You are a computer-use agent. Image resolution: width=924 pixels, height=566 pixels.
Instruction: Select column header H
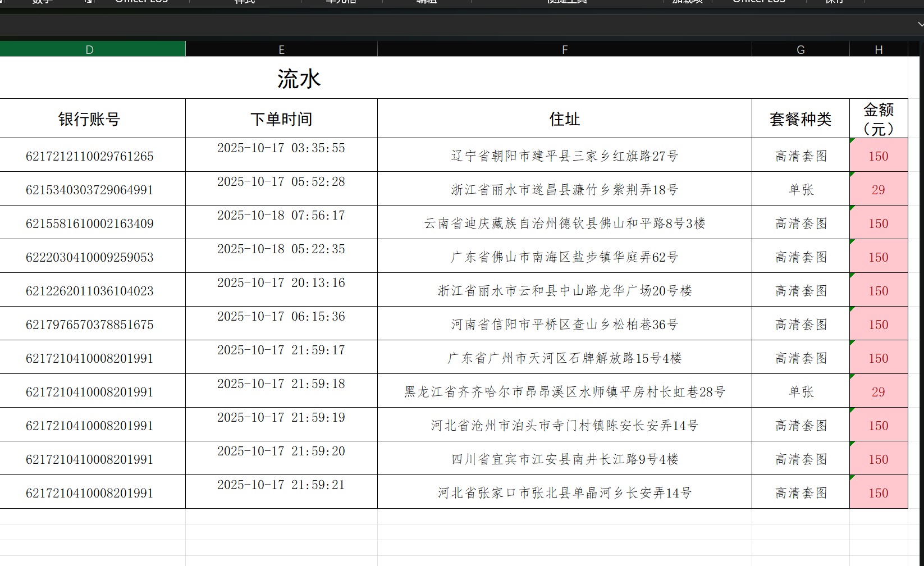(877, 49)
